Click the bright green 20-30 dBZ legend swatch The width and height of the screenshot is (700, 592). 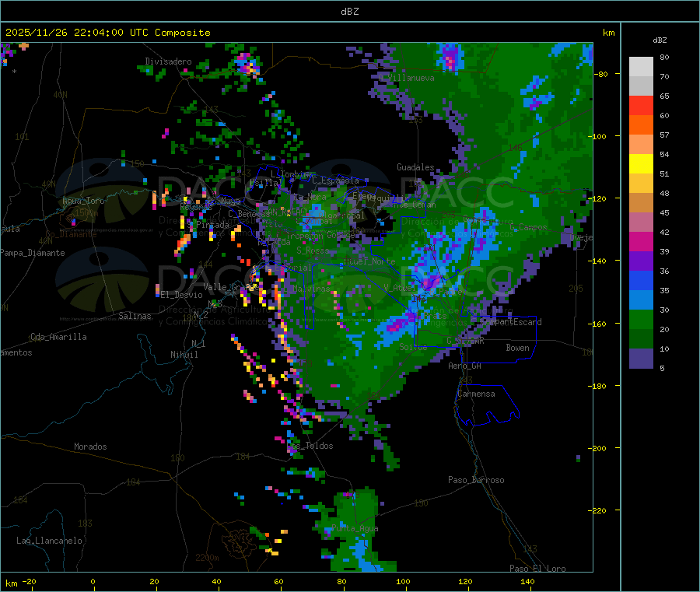click(641, 319)
